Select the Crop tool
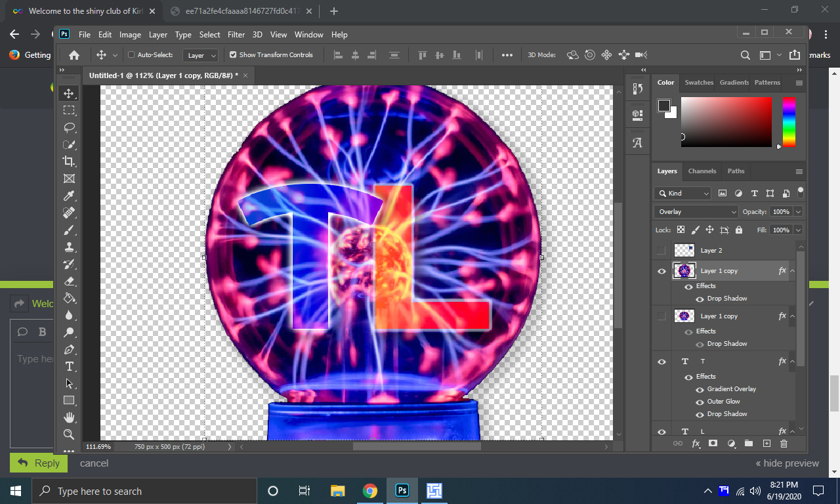The width and height of the screenshot is (840, 504). coord(69,161)
